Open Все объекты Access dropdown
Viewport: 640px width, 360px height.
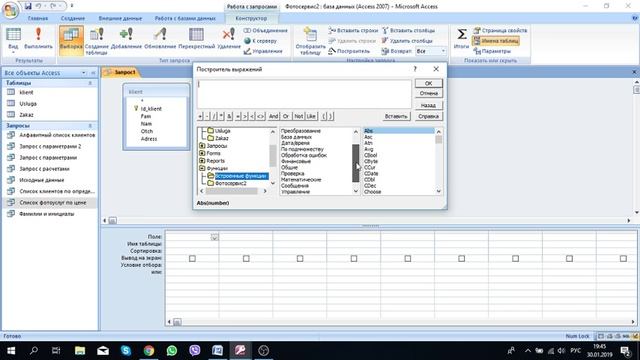point(84,73)
